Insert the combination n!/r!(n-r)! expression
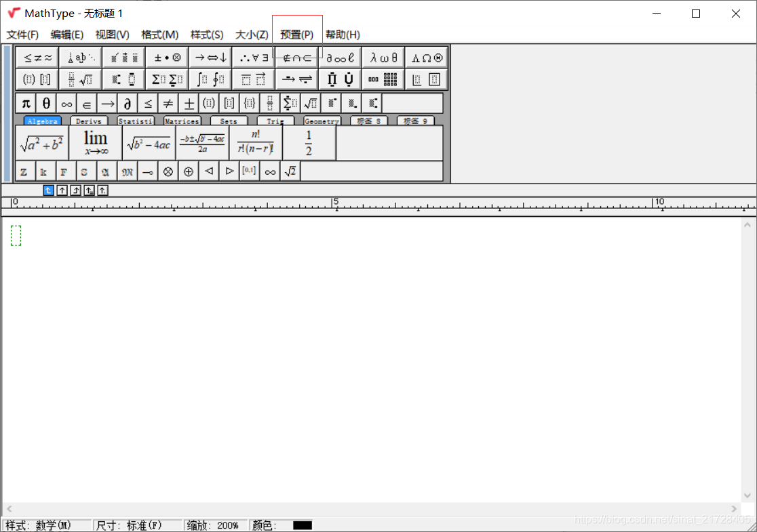The image size is (757, 532). (x=256, y=143)
